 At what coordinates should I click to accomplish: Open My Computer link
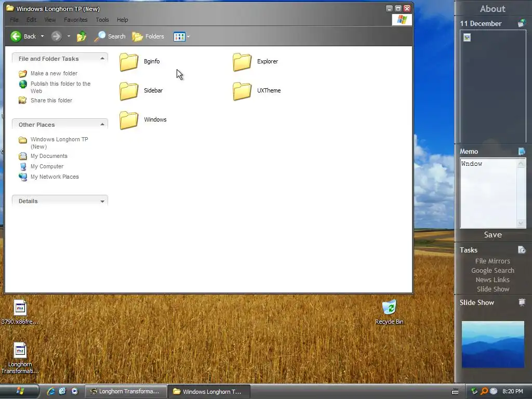click(x=47, y=167)
